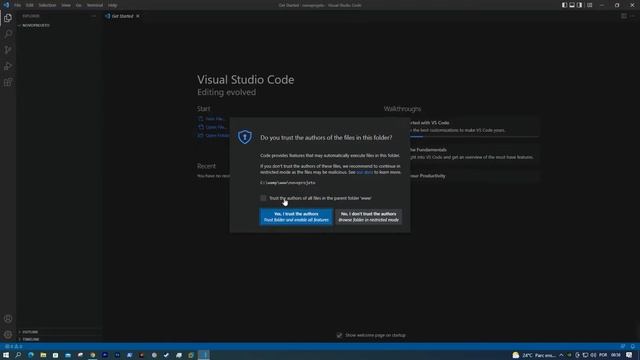The image size is (640, 360).
Task: Open Microsoft Edge from the taskbar
Action: coord(31,355)
